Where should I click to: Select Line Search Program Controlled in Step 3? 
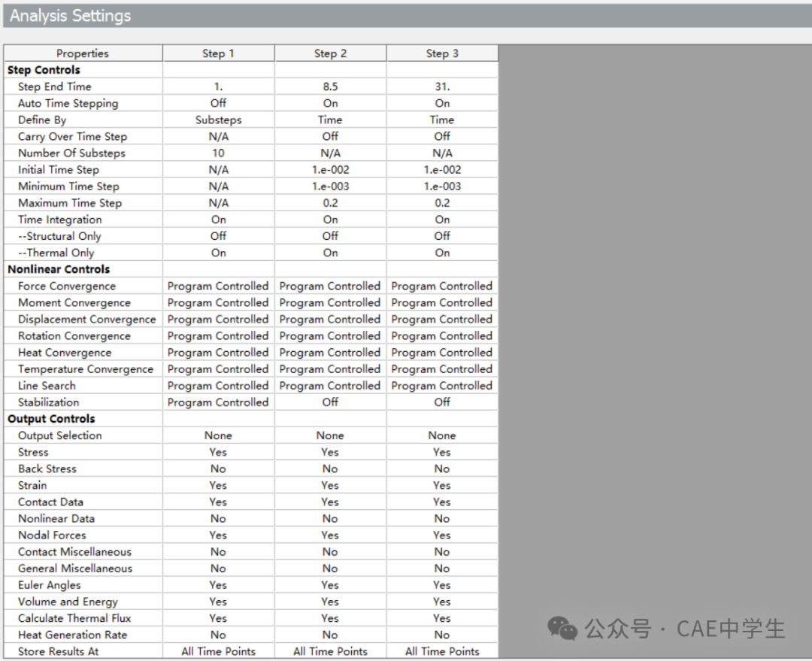pos(442,386)
